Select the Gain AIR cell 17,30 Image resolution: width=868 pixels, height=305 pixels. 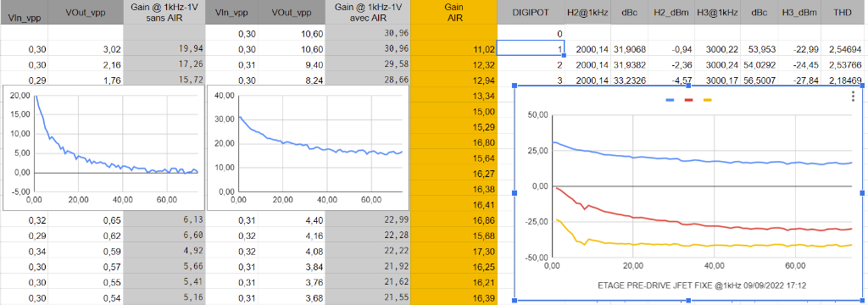pos(454,252)
